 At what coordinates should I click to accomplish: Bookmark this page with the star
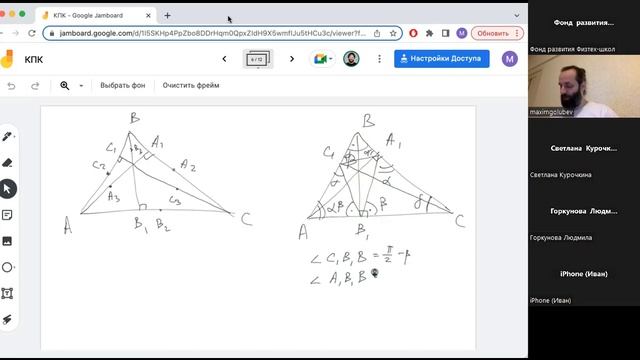click(x=393, y=33)
